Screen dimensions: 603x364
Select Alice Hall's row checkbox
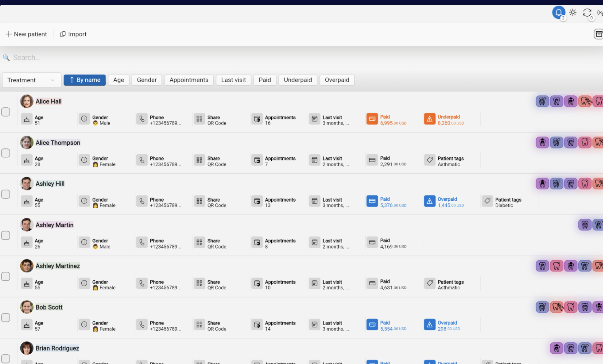(6, 112)
